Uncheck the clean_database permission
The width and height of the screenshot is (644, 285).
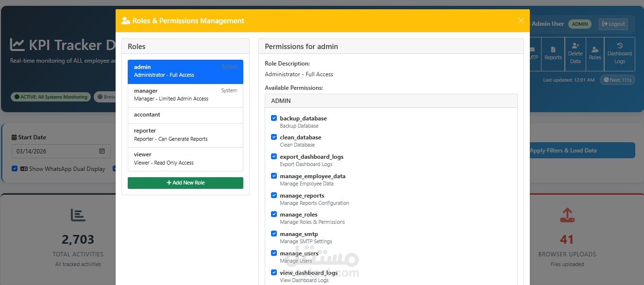point(274,137)
